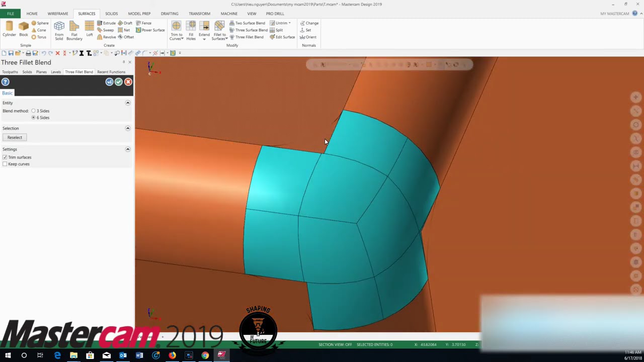Confirm with the green OK checkmark
Image resolution: width=644 pixels, height=362 pixels.
tap(119, 82)
